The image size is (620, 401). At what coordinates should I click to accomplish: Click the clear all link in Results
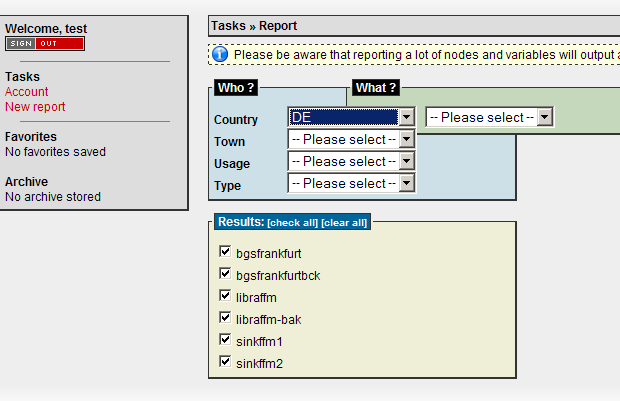click(x=344, y=223)
